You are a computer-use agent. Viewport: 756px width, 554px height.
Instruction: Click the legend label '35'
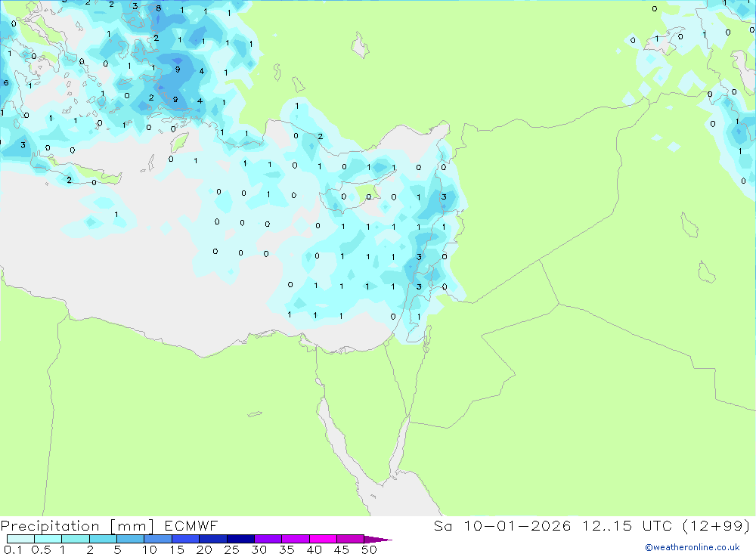[287, 549]
